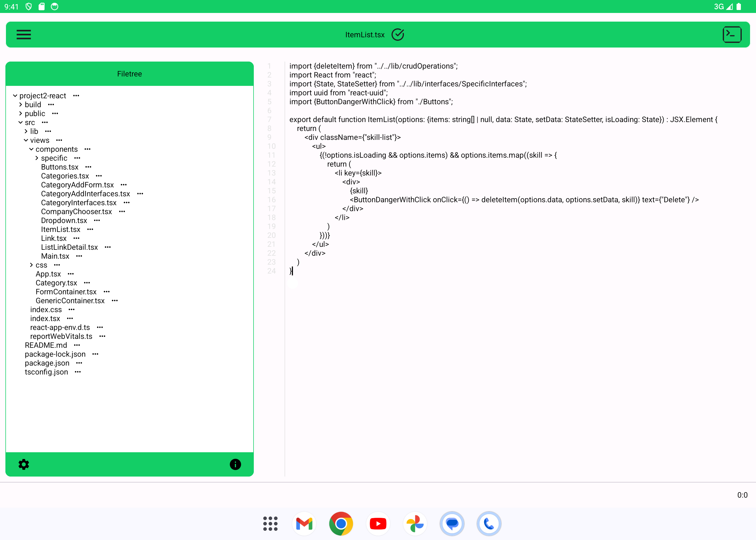Screen dimensions: 756x540
Task: Open the more options dots for index.css
Action: click(72, 310)
